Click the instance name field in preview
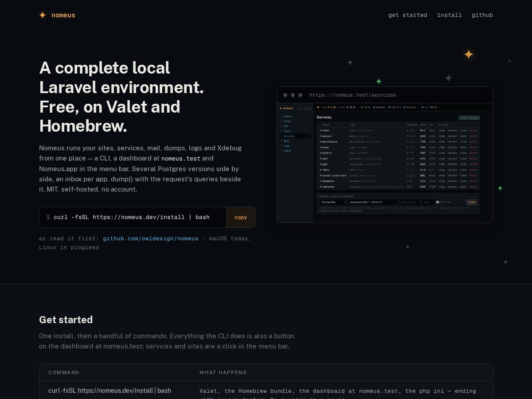 coord(410,202)
